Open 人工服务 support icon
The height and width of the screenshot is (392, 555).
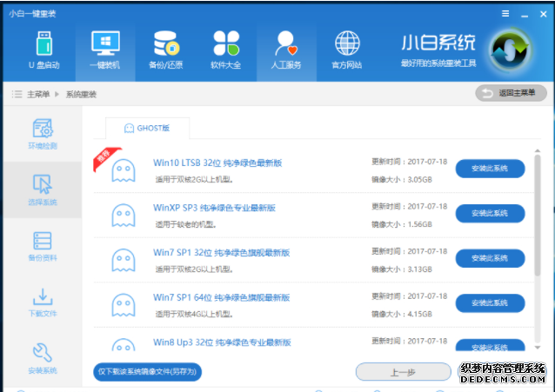286,50
